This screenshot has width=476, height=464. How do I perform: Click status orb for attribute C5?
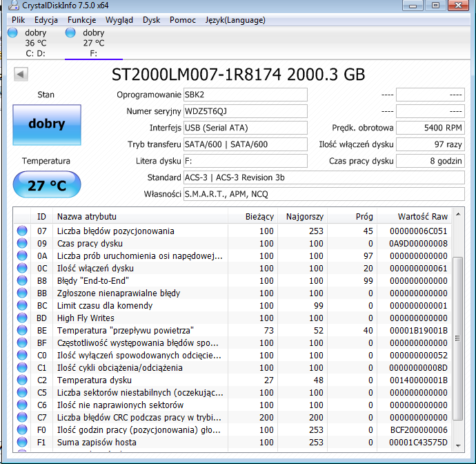(22, 393)
